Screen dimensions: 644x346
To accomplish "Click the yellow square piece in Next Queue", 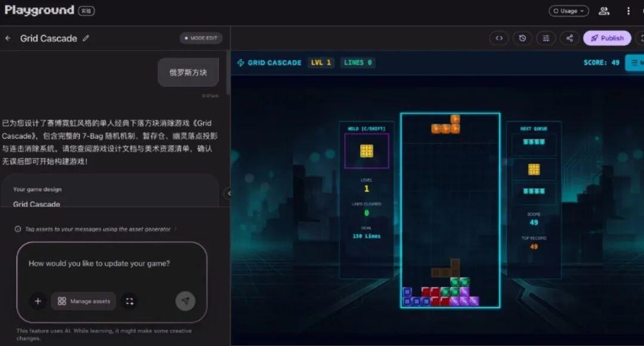I will click(534, 169).
